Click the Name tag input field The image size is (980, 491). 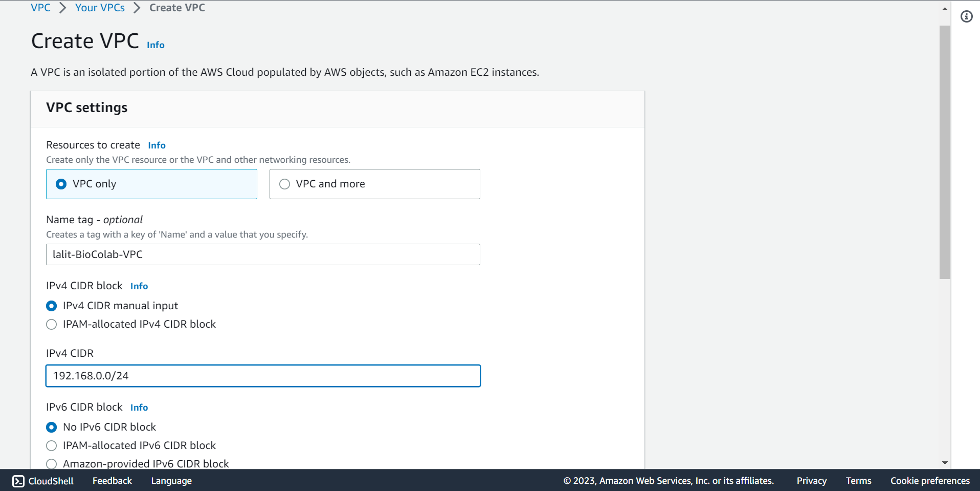263,254
